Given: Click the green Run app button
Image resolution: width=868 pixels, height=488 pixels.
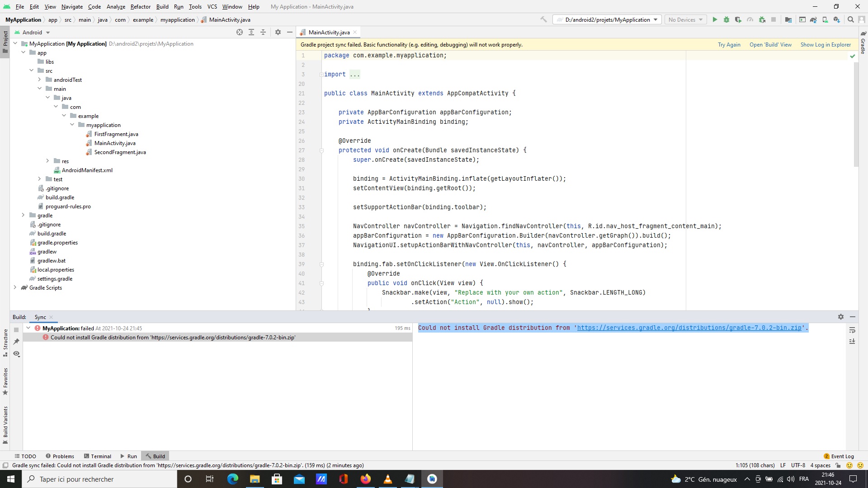Looking at the screenshot, I should 715,20.
